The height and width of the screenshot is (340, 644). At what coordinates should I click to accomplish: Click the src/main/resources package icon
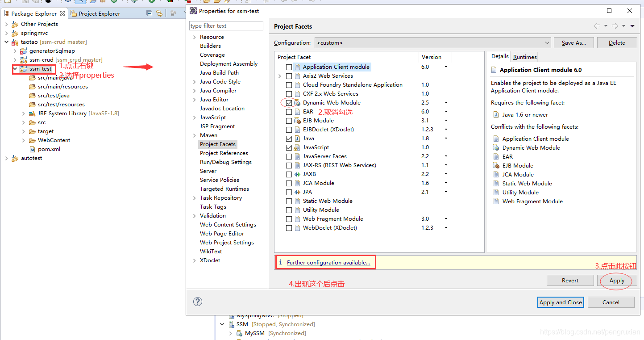click(x=32, y=87)
